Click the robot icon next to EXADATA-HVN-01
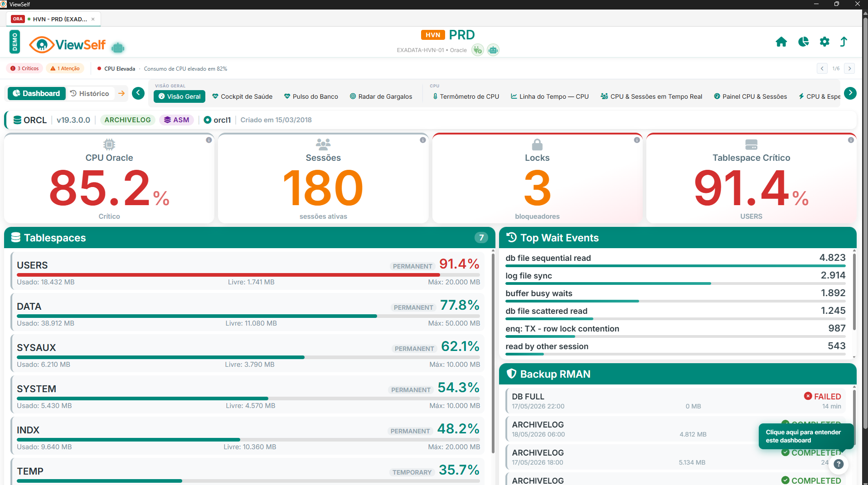This screenshot has width=868, height=485. (x=493, y=50)
